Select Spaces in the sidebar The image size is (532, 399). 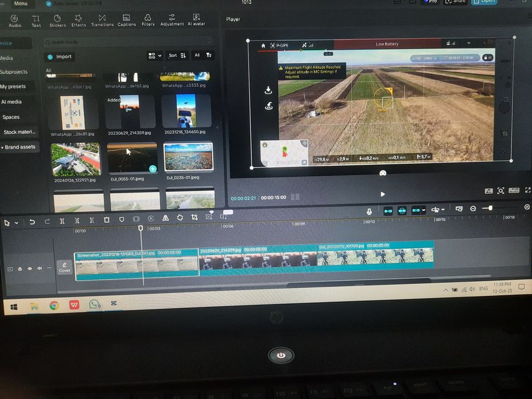coord(11,117)
